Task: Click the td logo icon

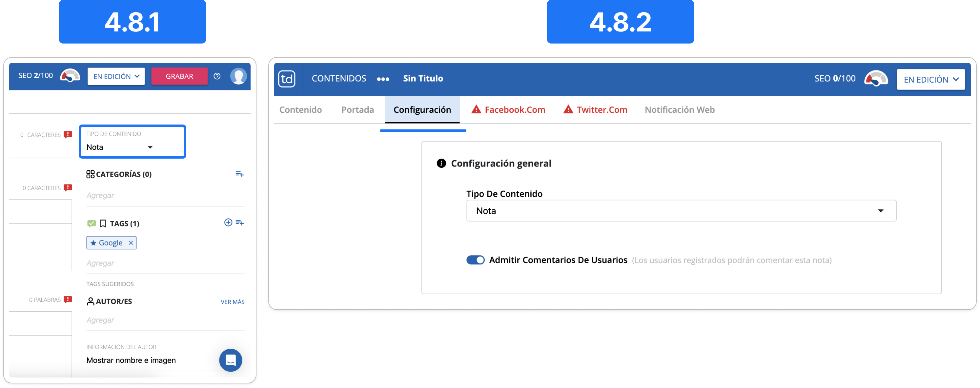Action: click(286, 79)
